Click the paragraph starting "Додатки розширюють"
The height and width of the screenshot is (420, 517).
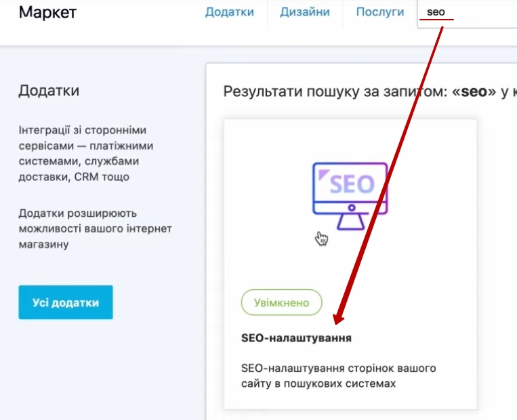tap(95, 228)
